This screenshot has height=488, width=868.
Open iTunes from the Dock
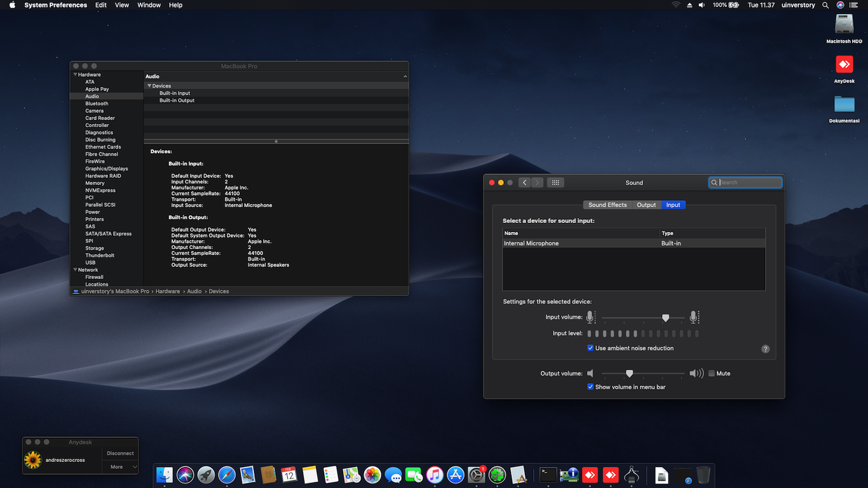pos(435,474)
